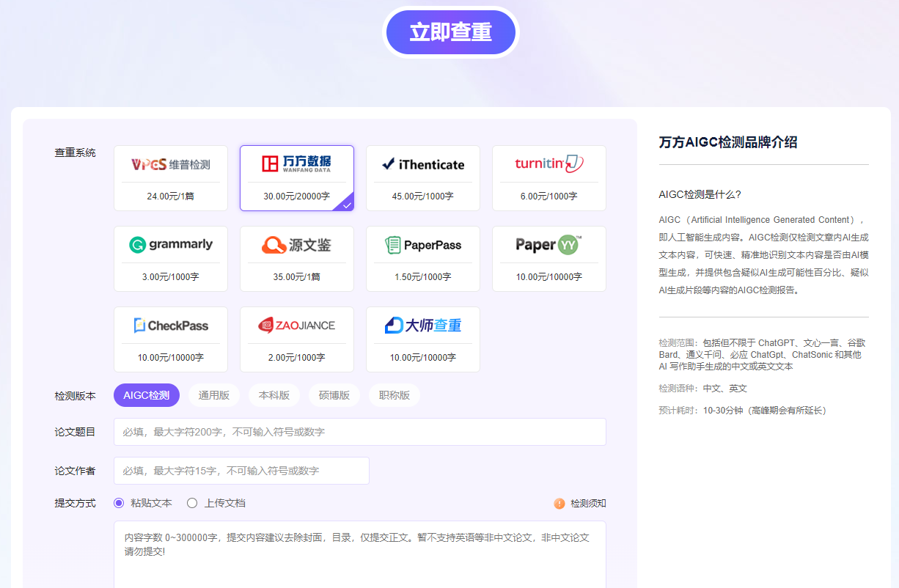Select the 万方数据 Wanfang Data card

point(297,178)
